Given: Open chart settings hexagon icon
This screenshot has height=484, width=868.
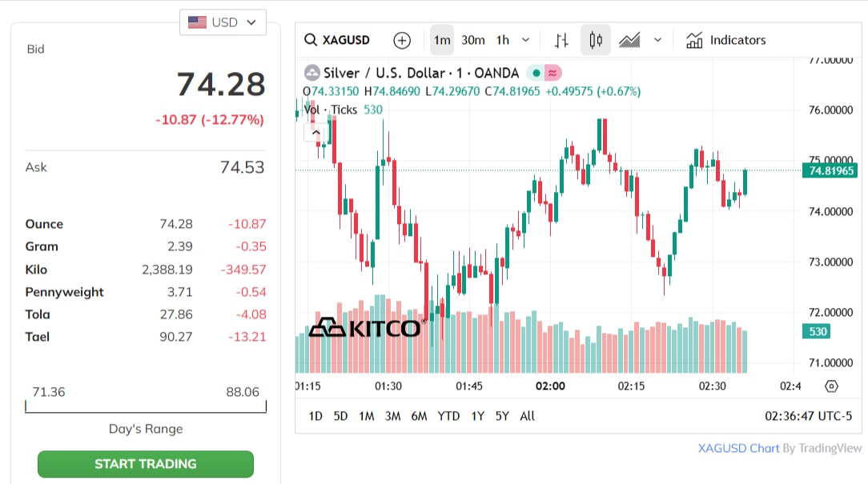Looking at the screenshot, I should point(831,386).
